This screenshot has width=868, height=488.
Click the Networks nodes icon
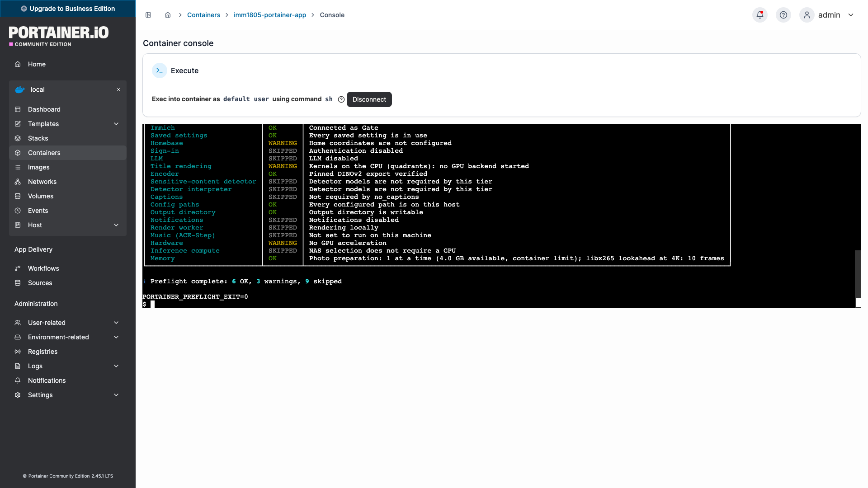(18, 182)
